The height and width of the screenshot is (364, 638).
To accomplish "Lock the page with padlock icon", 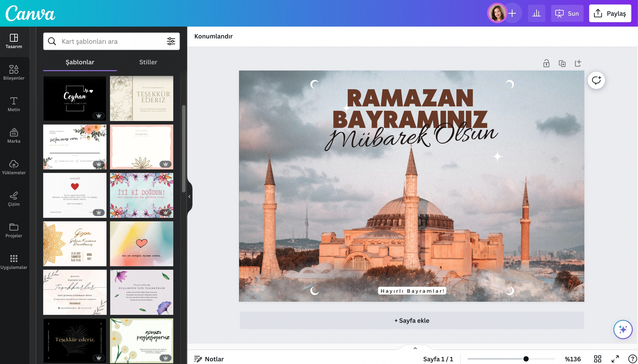I will click(x=546, y=63).
